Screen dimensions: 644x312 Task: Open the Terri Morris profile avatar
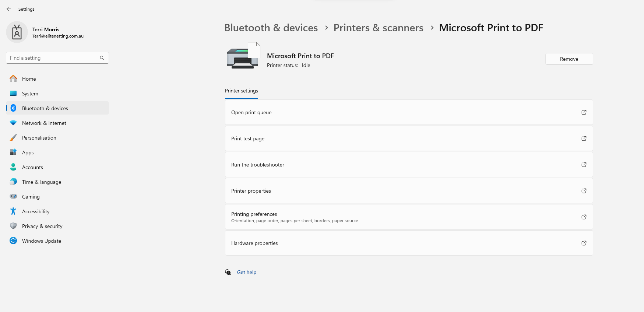click(17, 32)
